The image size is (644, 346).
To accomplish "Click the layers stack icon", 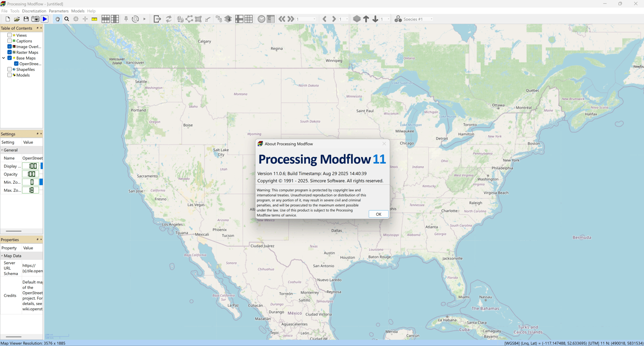I will 357,19.
